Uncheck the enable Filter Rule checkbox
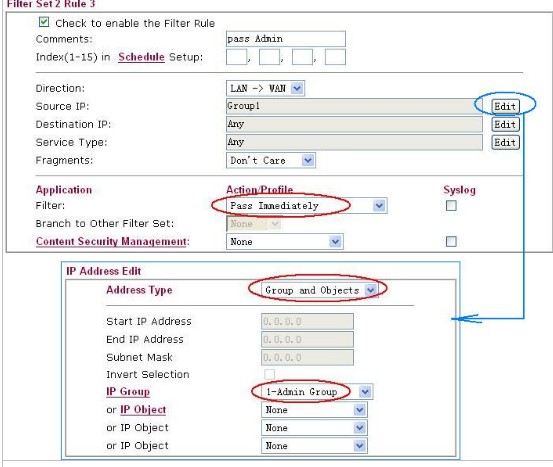 pyautogui.click(x=44, y=22)
